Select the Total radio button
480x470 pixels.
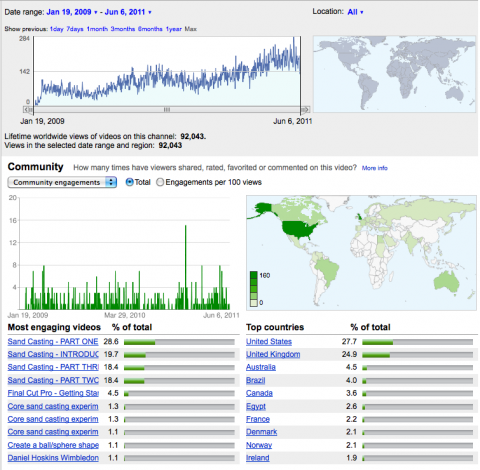129,182
